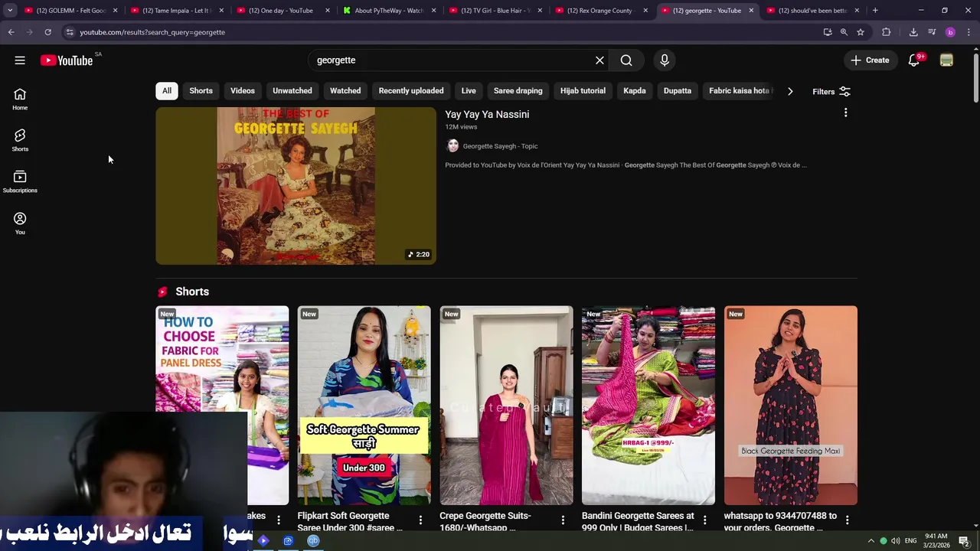Open browser extensions puzzle icon
Screen dimensions: 980x551
[x=887, y=32]
